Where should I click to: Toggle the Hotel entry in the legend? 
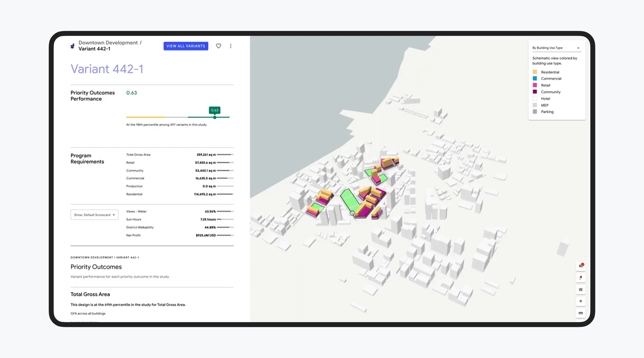pos(545,98)
